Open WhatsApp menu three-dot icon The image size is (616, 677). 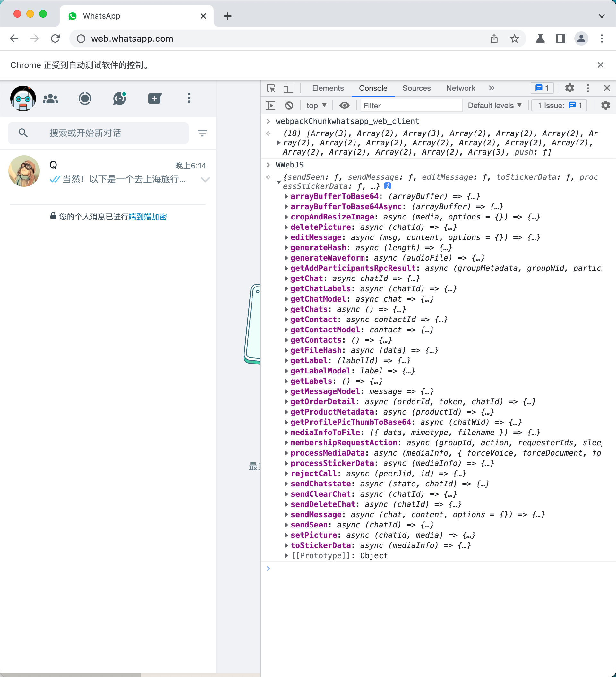[189, 98]
